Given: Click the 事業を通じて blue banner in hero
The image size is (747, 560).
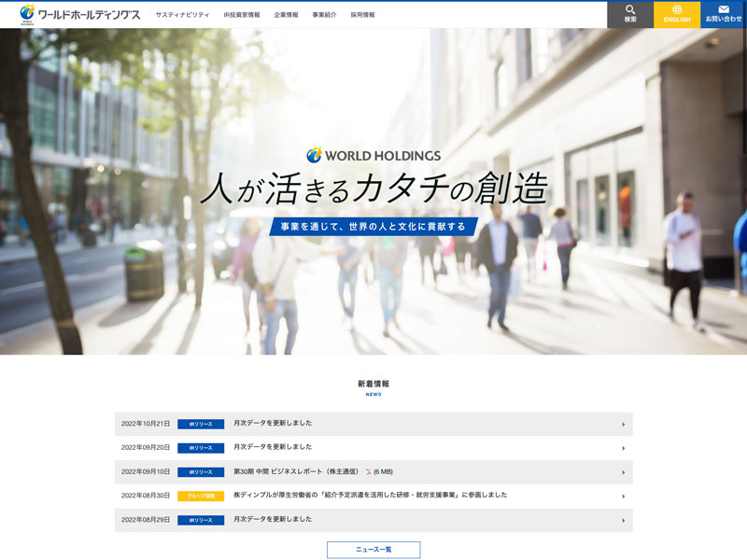Looking at the screenshot, I should click(x=373, y=227).
